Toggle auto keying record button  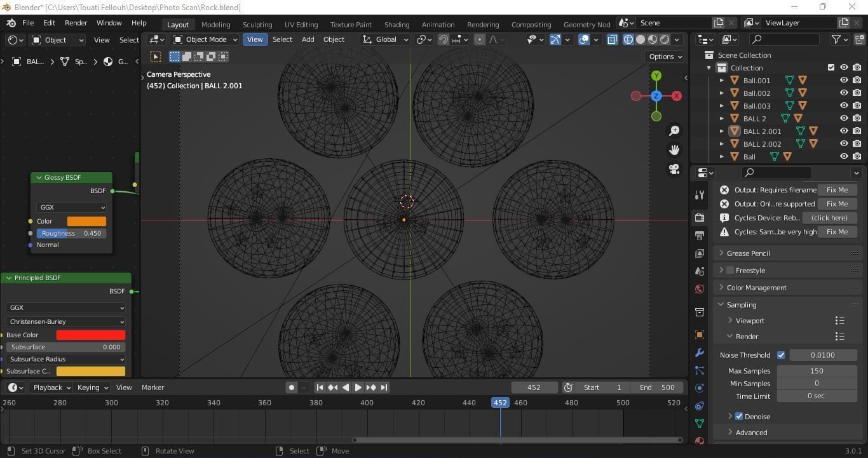pos(291,387)
